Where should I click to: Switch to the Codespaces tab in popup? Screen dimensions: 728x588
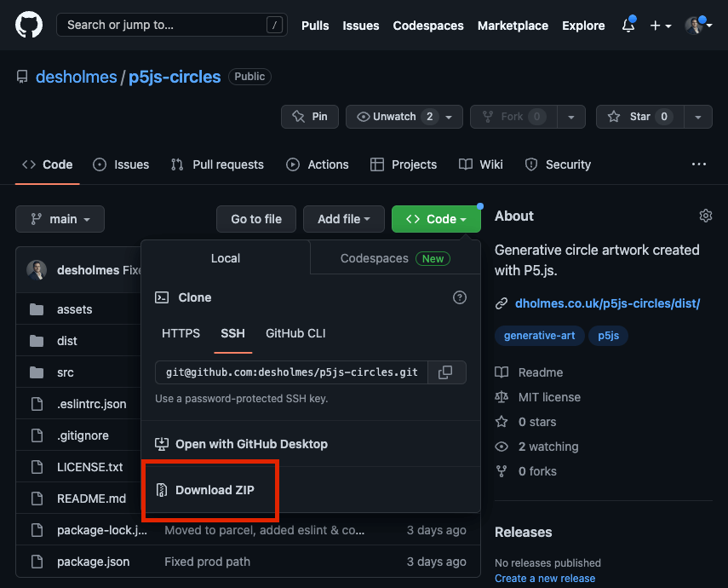click(x=395, y=258)
